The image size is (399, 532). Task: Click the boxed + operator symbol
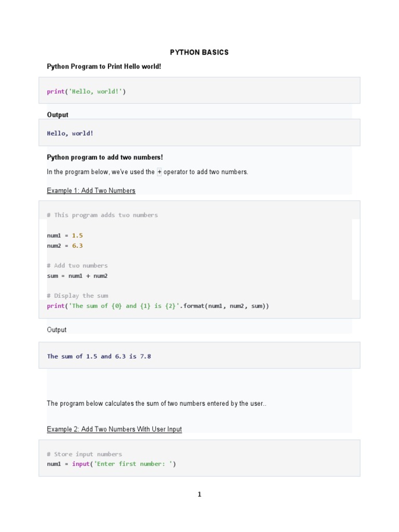click(x=159, y=172)
